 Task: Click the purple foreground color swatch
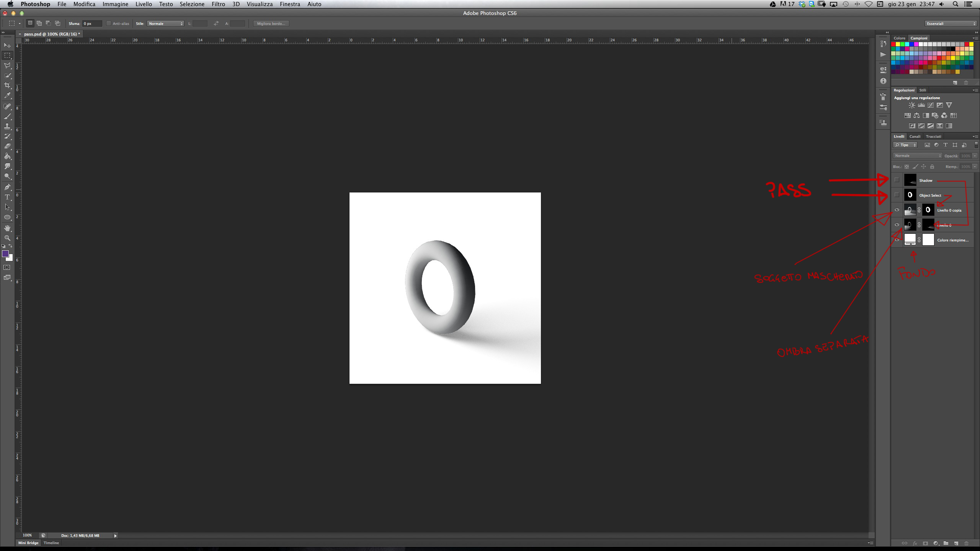(x=5, y=254)
